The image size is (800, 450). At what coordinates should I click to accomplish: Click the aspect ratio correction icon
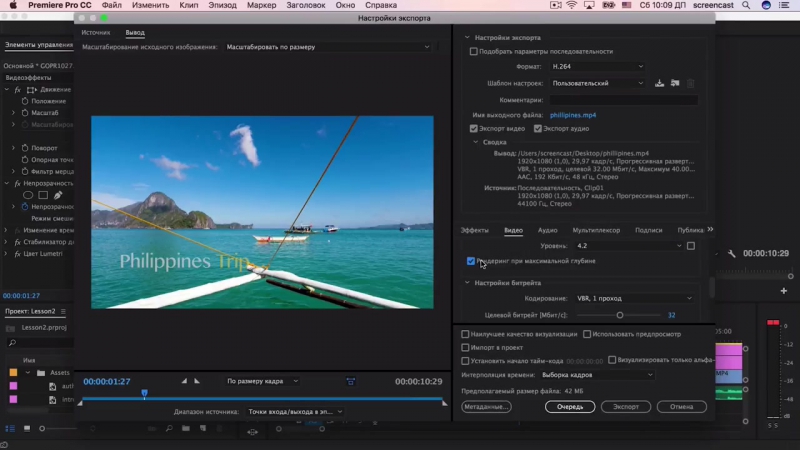(x=350, y=381)
